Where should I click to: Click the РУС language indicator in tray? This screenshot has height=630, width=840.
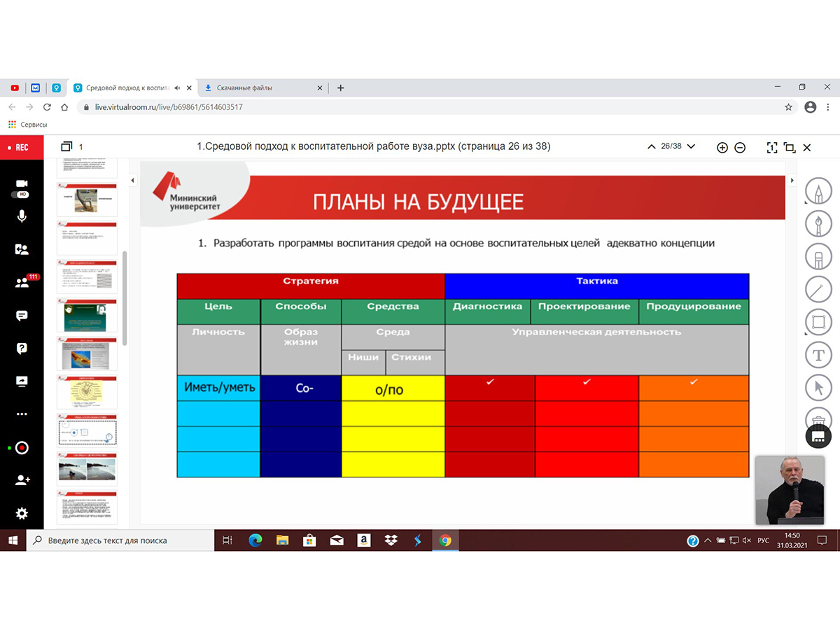(763, 540)
